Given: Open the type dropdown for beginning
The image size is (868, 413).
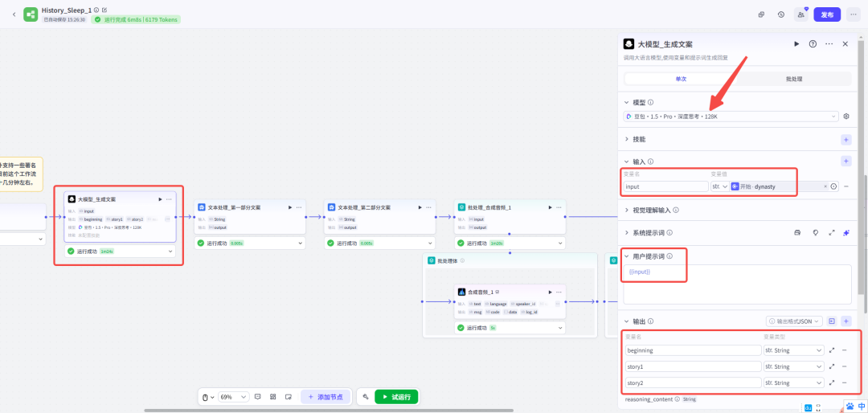Looking at the screenshot, I should [793, 350].
